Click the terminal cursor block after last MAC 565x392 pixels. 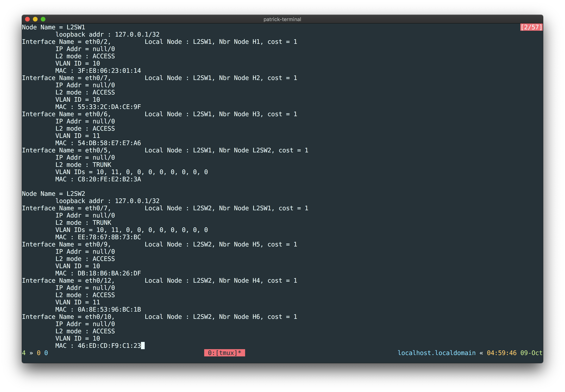point(143,346)
